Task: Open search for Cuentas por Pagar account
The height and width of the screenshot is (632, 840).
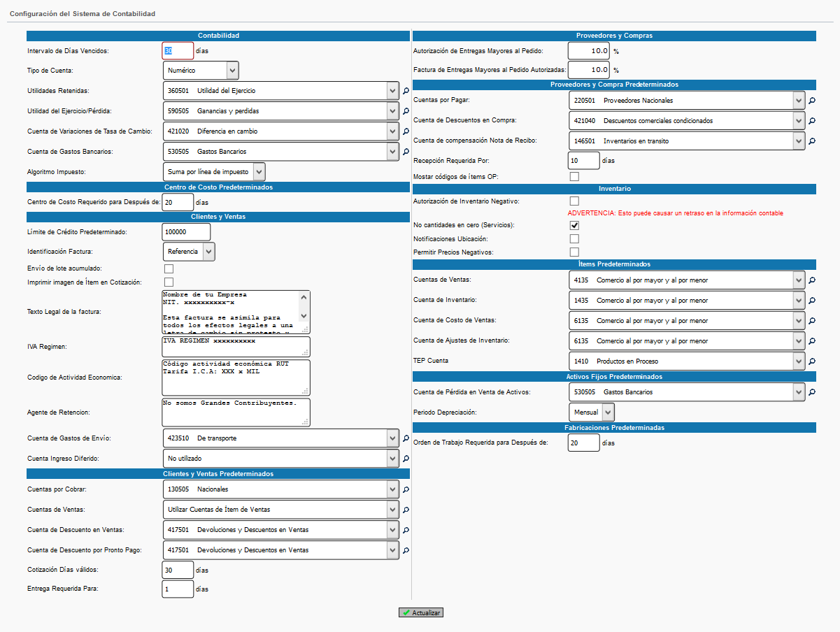Action: point(812,101)
